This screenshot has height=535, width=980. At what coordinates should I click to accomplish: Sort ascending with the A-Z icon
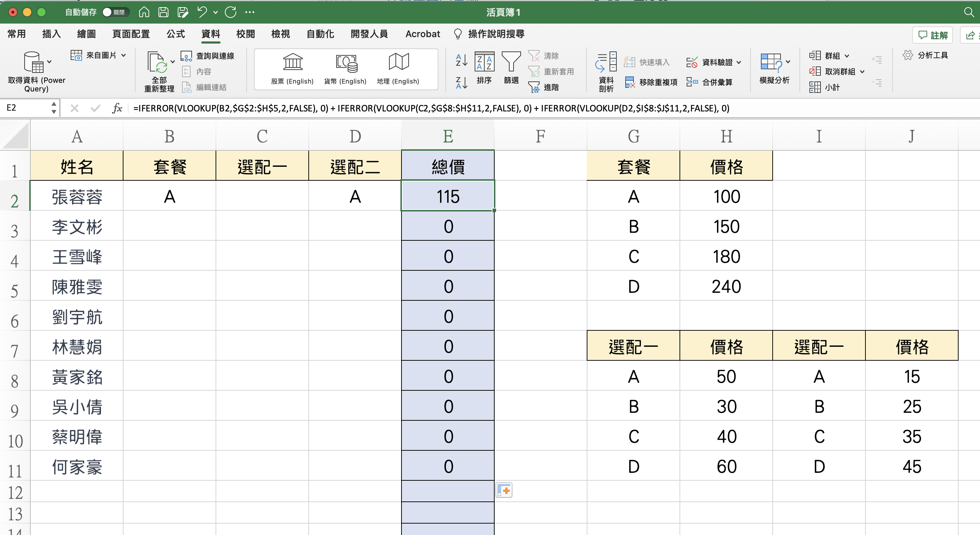click(461, 60)
